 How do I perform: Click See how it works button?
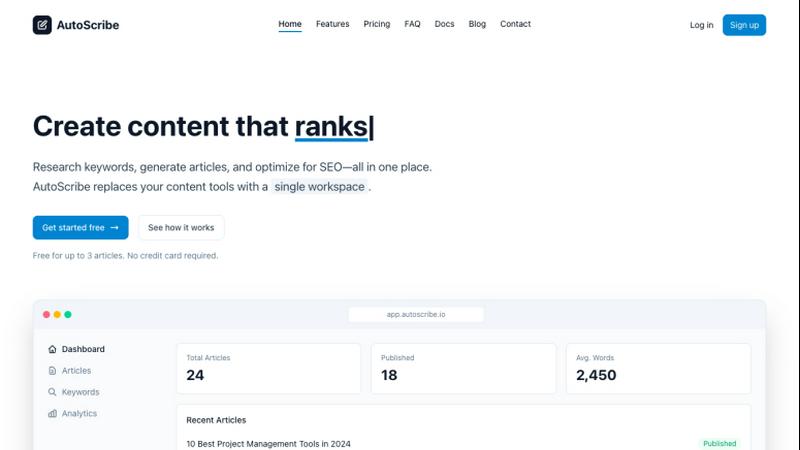[x=181, y=228]
